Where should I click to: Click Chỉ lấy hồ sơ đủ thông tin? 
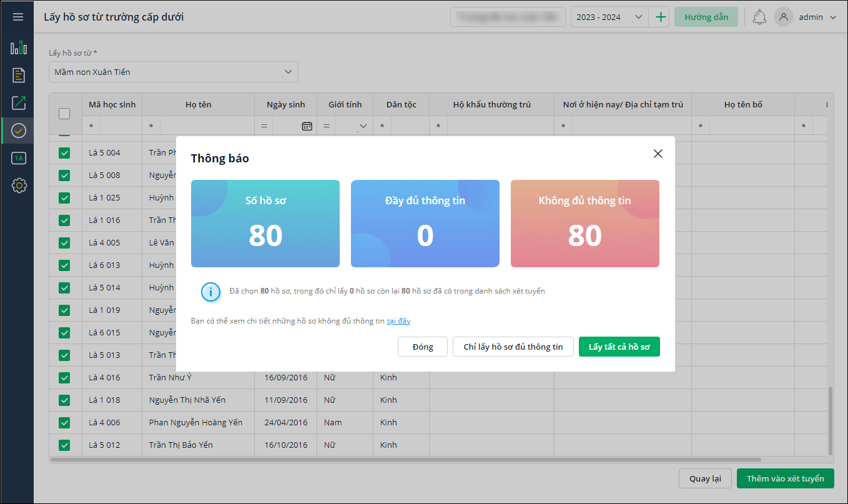pyautogui.click(x=513, y=347)
